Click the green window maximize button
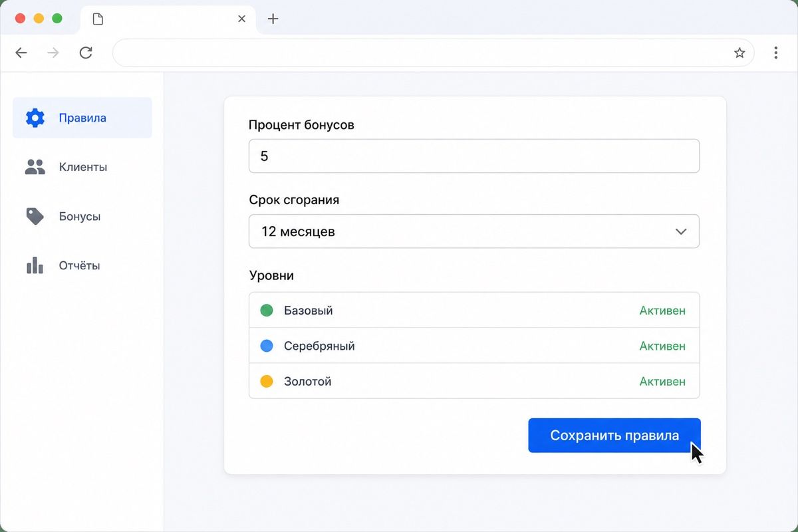This screenshot has height=532, width=798. click(57, 19)
